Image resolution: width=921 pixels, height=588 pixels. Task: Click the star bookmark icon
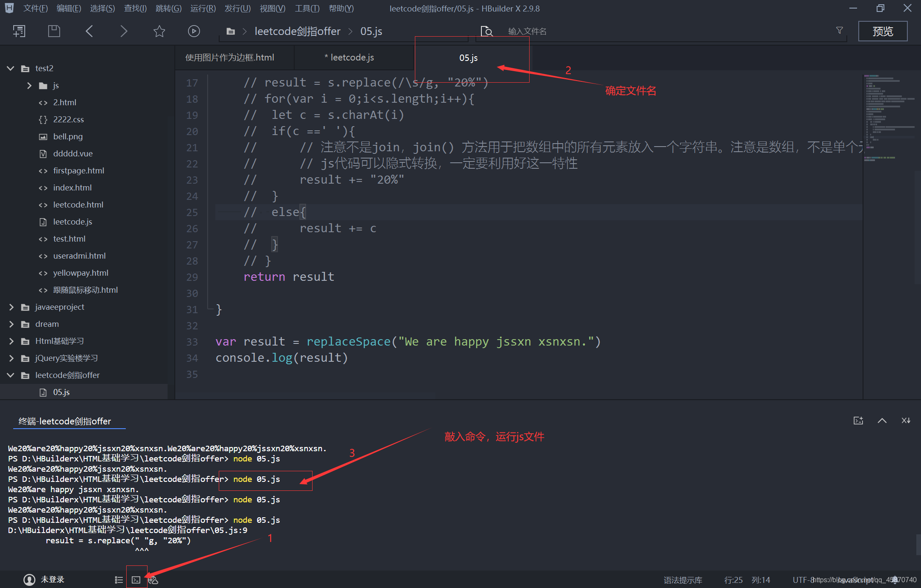coord(159,31)
